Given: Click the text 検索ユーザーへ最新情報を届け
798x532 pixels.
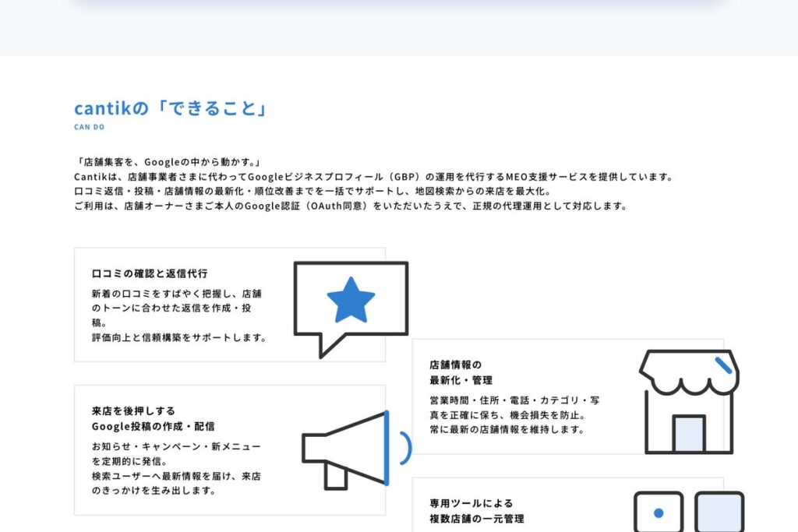Looking at the screenshot, I should (x=176, y=476).
